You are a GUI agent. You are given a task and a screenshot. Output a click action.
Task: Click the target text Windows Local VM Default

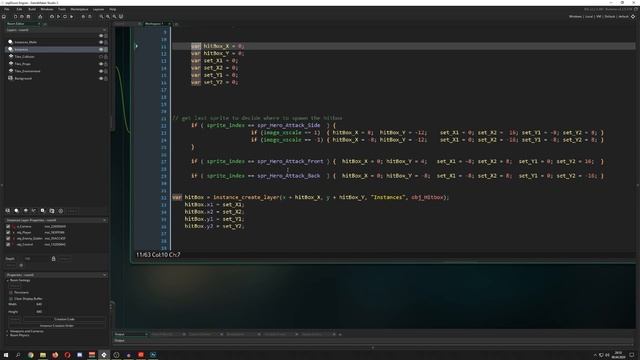(x=599, y=17)
